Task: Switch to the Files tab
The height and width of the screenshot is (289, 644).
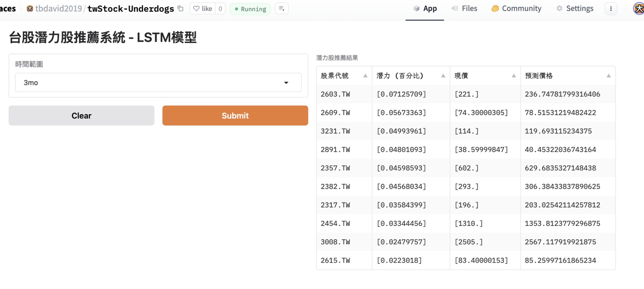Action: click(x=464, y=9)
